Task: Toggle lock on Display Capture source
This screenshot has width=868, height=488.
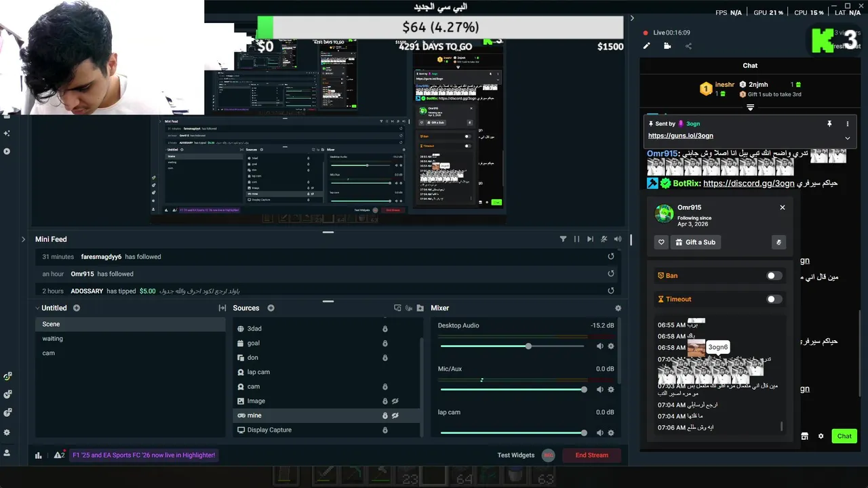Action: point(385,430)
